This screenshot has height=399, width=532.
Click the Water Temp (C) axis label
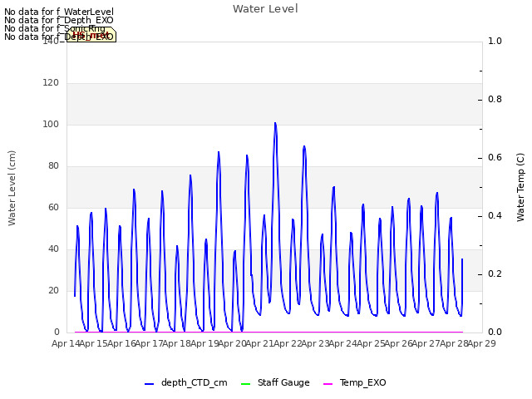click(x=520, y=187)
